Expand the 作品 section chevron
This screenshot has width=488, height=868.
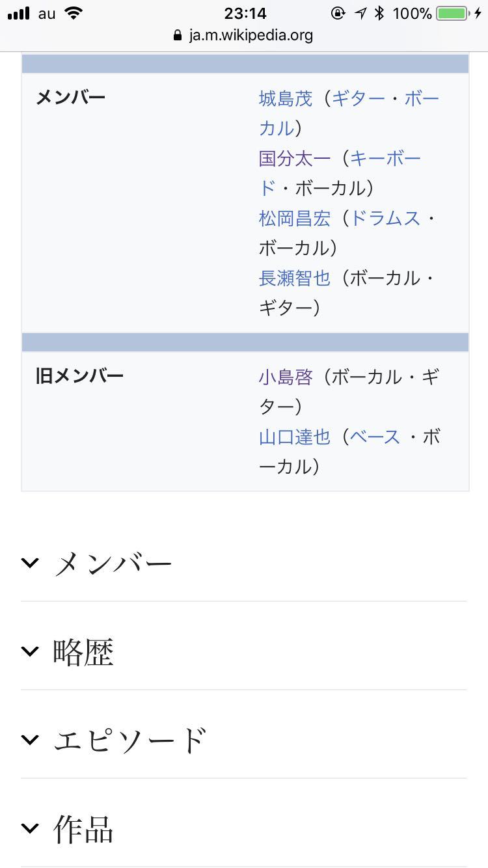tap(30, 828)
